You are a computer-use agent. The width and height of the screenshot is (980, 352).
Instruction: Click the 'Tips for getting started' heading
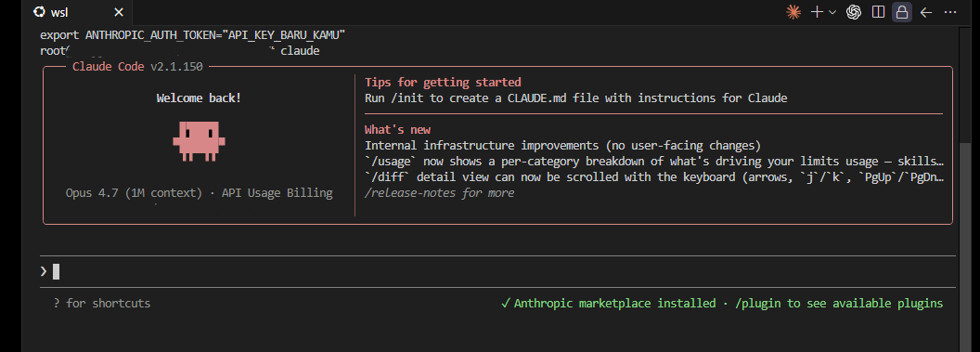(443, 82)
